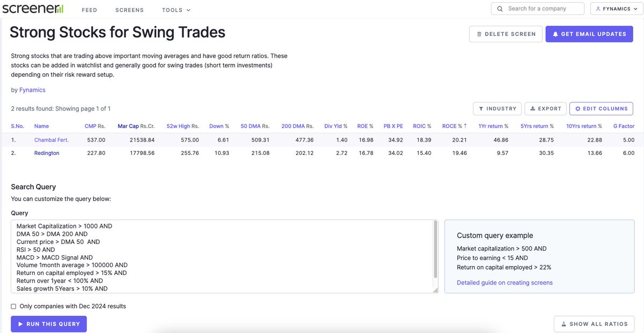Click the bell icon on Get Email Updates
Image resolution: width=644 pixels, height=333 pixels.
[x=555, y=34]
